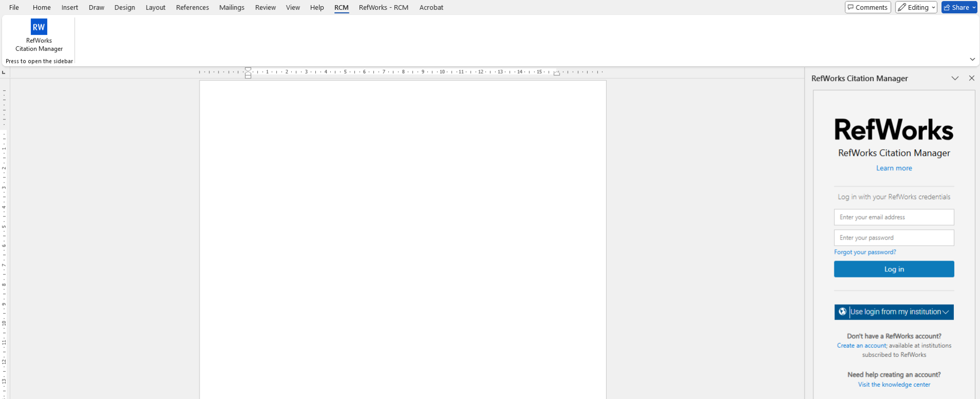This screenshot has width=980, height=399.
Task: Open the Draw tab
Action: coord(96,7)
